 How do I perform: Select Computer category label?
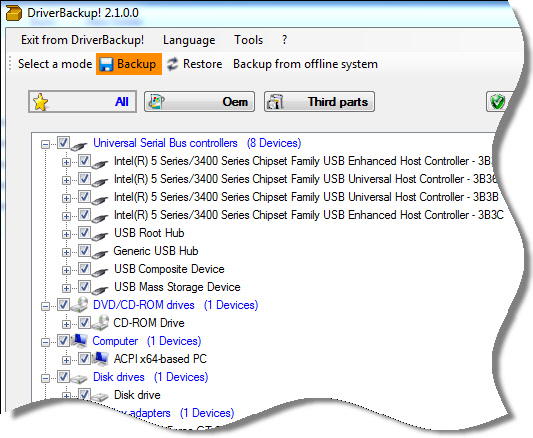147,341
